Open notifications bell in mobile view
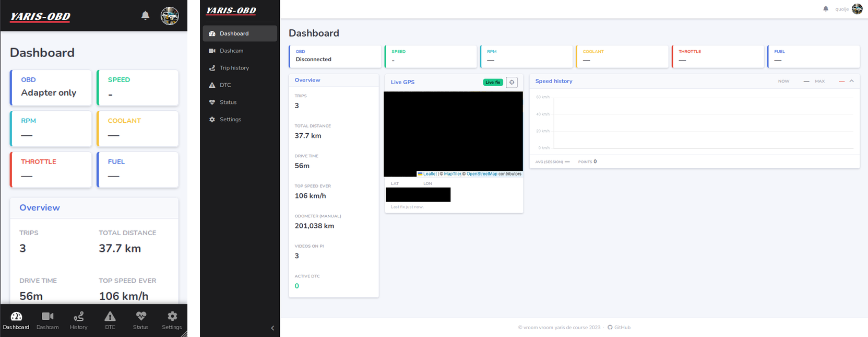Screen dimensions: 868x337 145,16
